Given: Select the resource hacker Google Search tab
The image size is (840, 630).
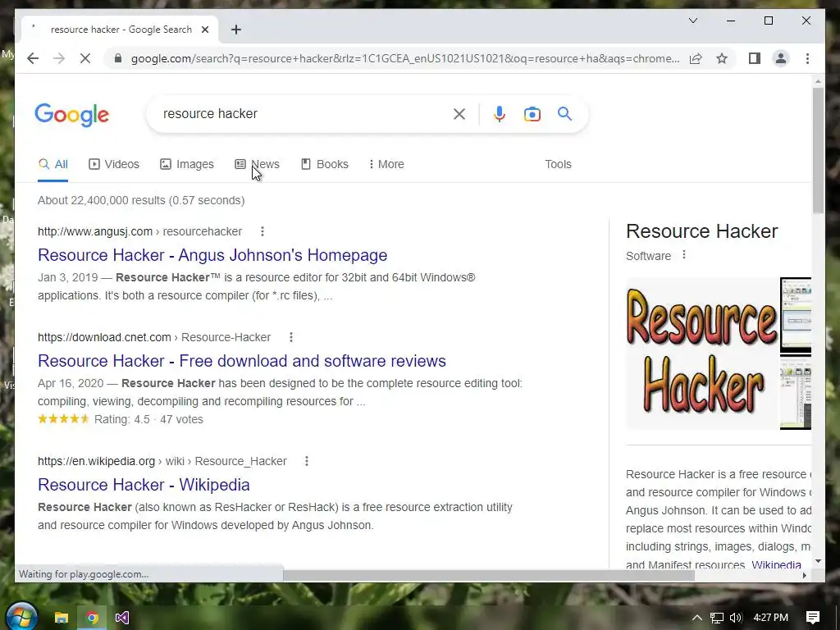Looking at the screenshot, I should [x=120, y=30].
